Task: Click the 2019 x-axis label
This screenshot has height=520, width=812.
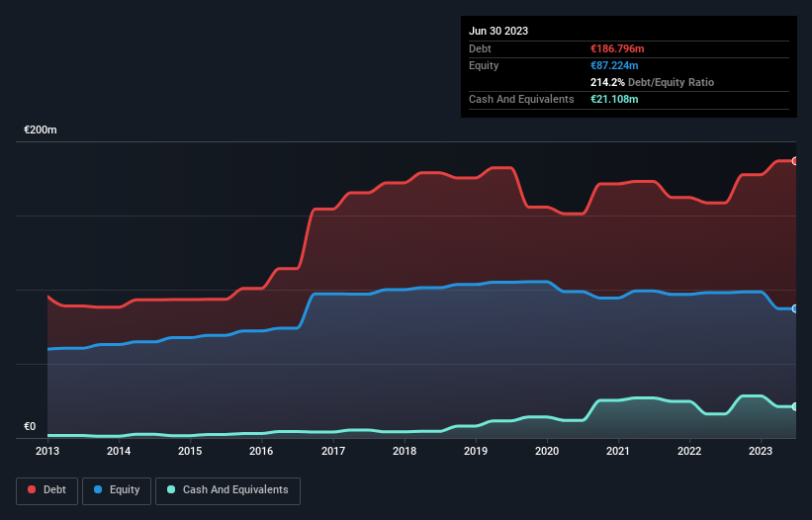Action: click(476, 451)
